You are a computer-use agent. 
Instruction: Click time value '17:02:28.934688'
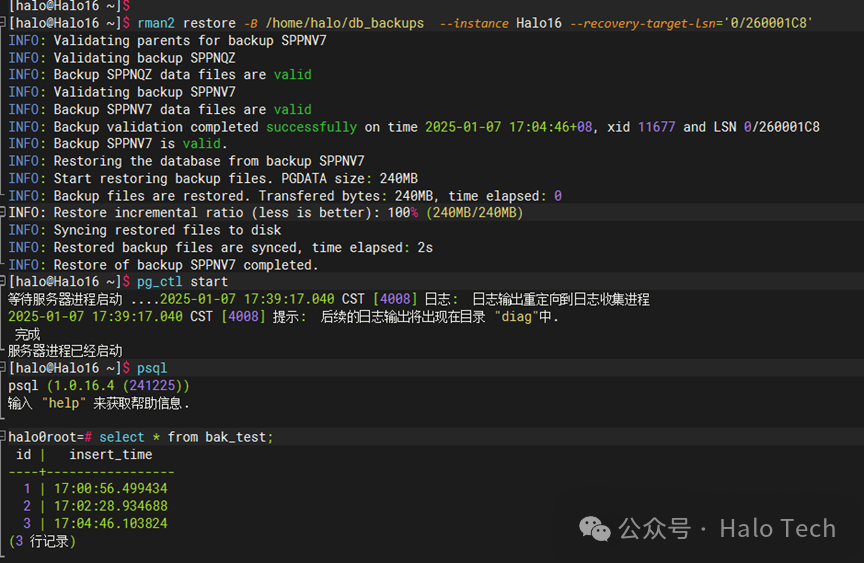click(110, 506)
